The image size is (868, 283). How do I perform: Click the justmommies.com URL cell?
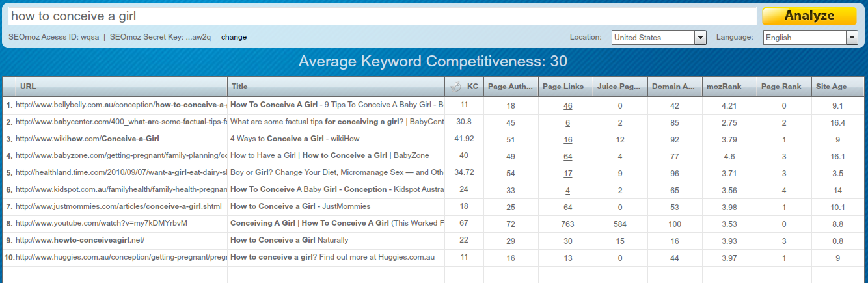pos(122,206)
